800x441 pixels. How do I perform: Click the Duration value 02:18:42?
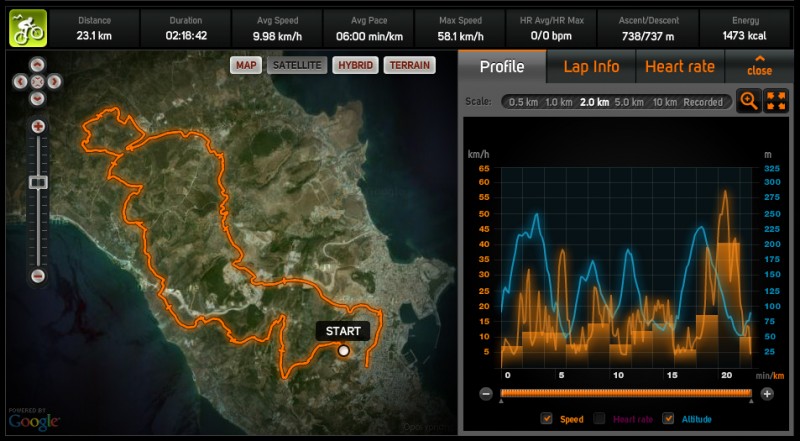(x=186, y=36)
